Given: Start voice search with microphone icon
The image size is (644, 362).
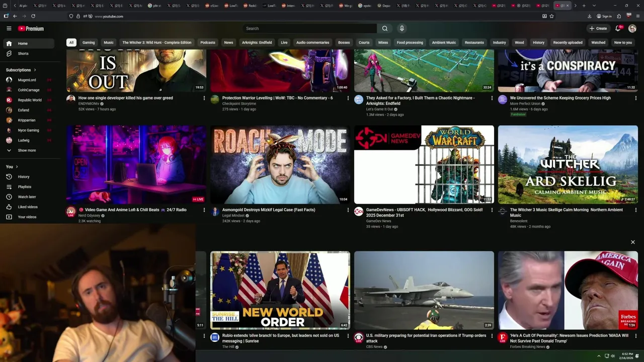Looking at the screenshot, I should [x=401, y=29].
